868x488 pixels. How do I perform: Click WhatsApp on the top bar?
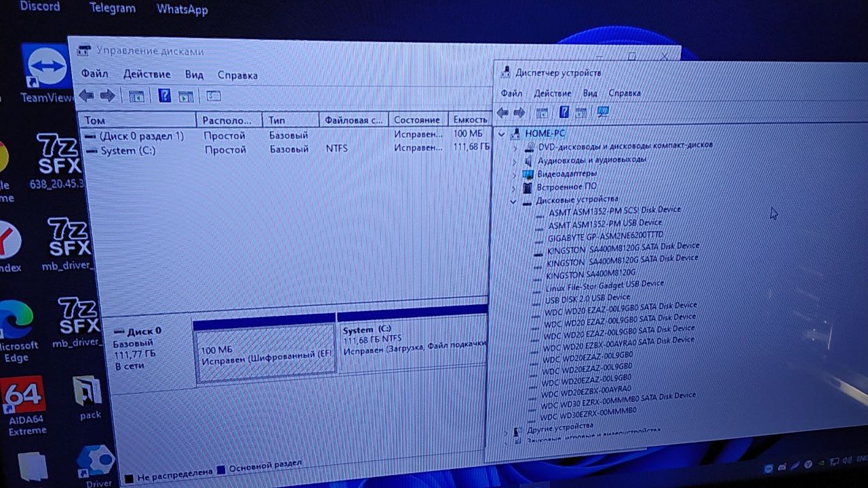(182, 9)
